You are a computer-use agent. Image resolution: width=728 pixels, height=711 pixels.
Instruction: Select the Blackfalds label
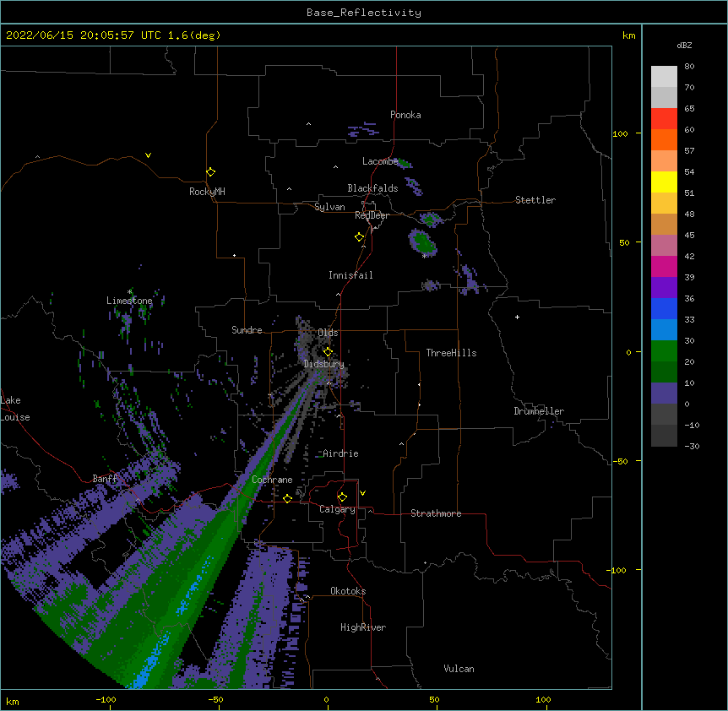372,188
